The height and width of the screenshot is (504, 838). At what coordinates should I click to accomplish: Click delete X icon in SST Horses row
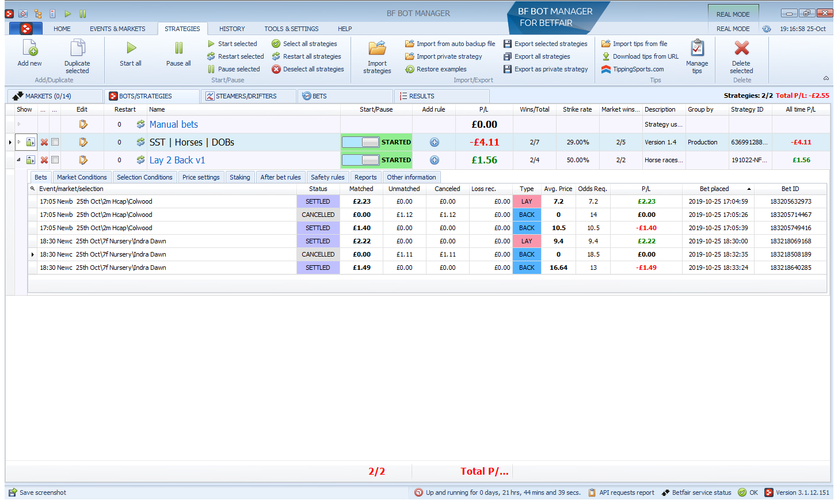coord(44,142)
